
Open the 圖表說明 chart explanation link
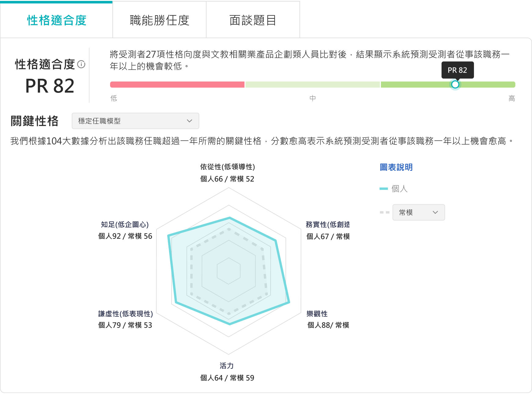(396, 167)
